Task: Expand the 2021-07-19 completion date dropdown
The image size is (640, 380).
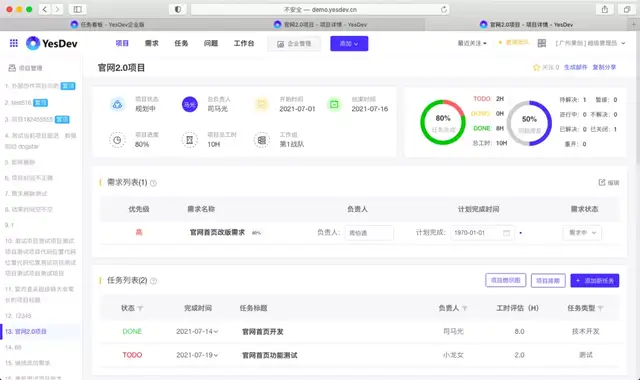Action: pos(197,355)
